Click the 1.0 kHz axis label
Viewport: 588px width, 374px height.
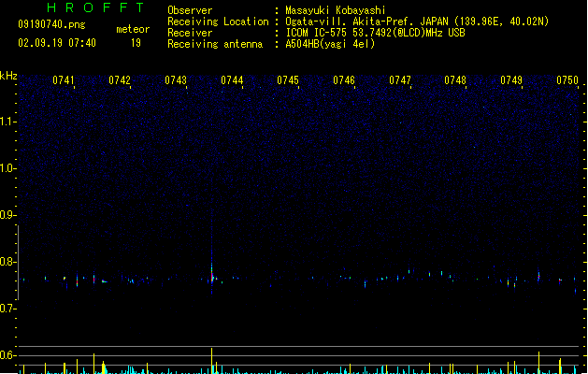(x=7, y=168)
